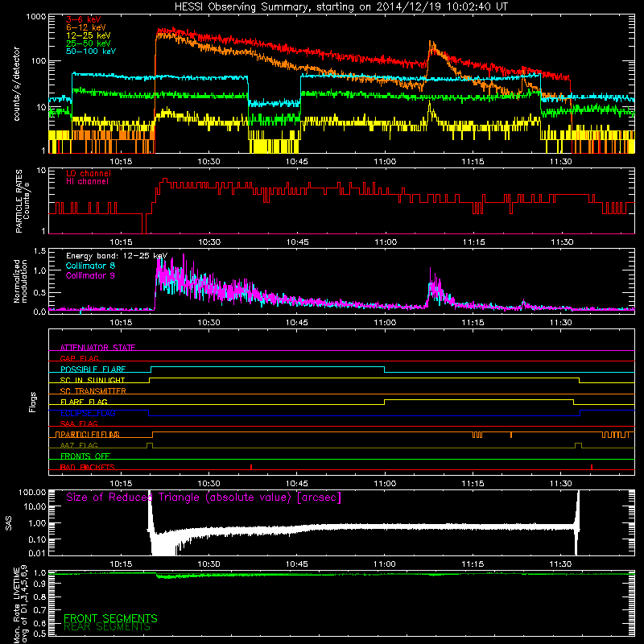Image resolution: width=644 pixels, height=644 pixels.
Task: Click the dim REAR SEGMENTS legend label
Action: [107, 627]
